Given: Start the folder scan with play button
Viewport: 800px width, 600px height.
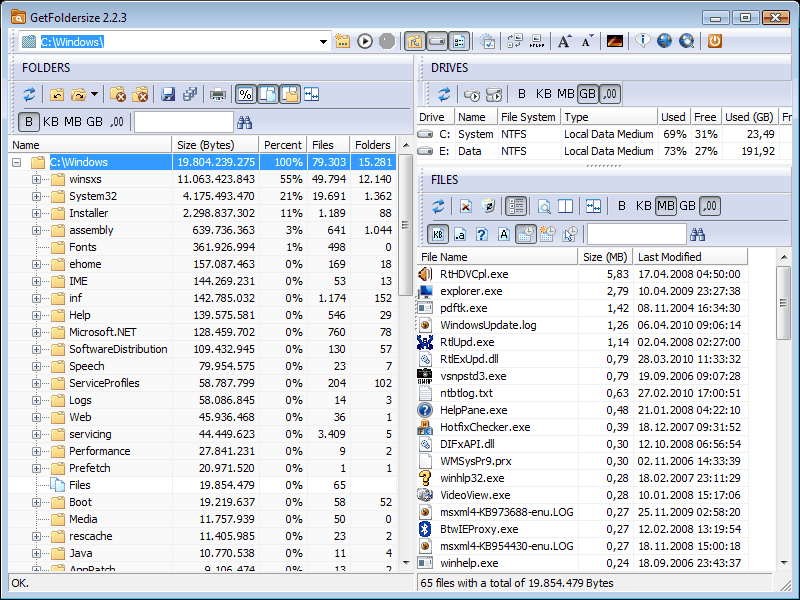Looking at the screenshot, I should coord(365,41).
